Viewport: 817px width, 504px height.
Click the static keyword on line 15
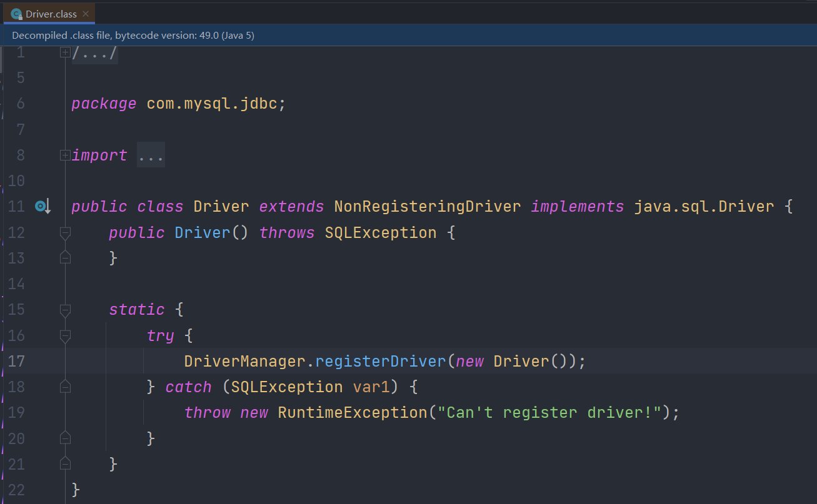pyautogui.click(x=137, y=310)
